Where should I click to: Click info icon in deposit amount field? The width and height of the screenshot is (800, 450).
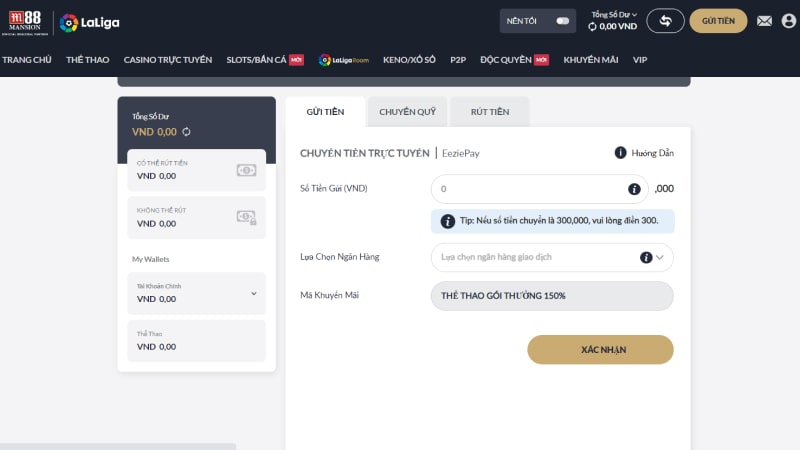pyautogui.click(x=634, y=189)
